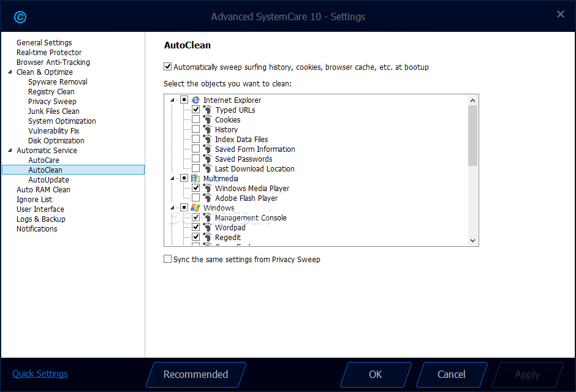The width and height of the screenshot is (576, 392).
Task: Click the Recommended button
Action: 196,374
